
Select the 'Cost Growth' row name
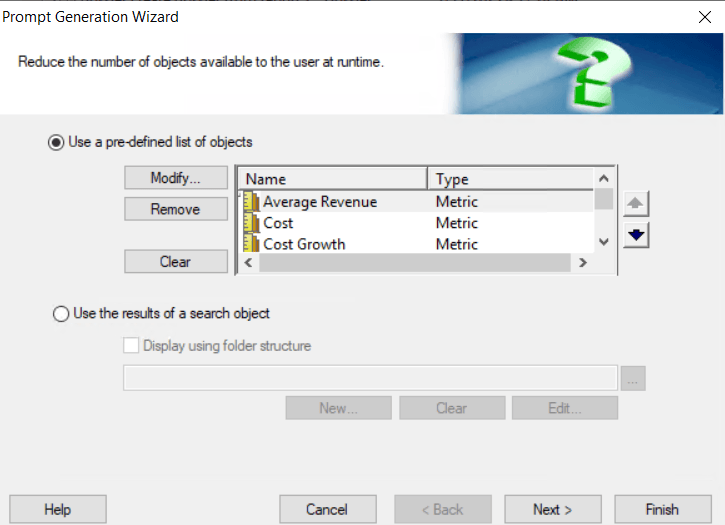[304, 244]
